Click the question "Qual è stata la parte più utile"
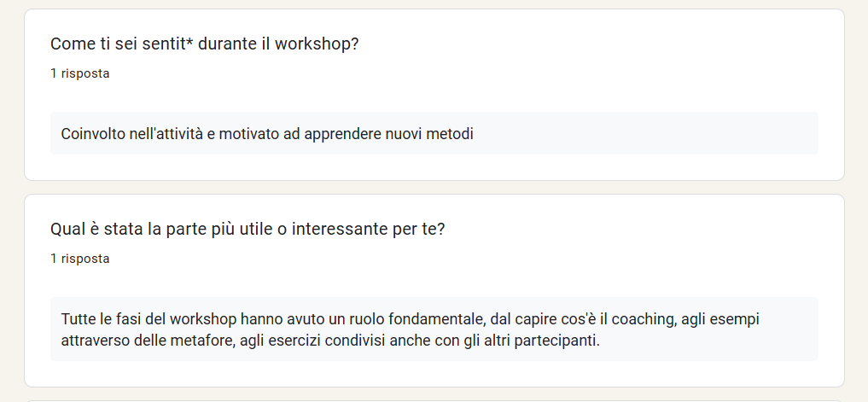868x402 pixels. [248, 229]
